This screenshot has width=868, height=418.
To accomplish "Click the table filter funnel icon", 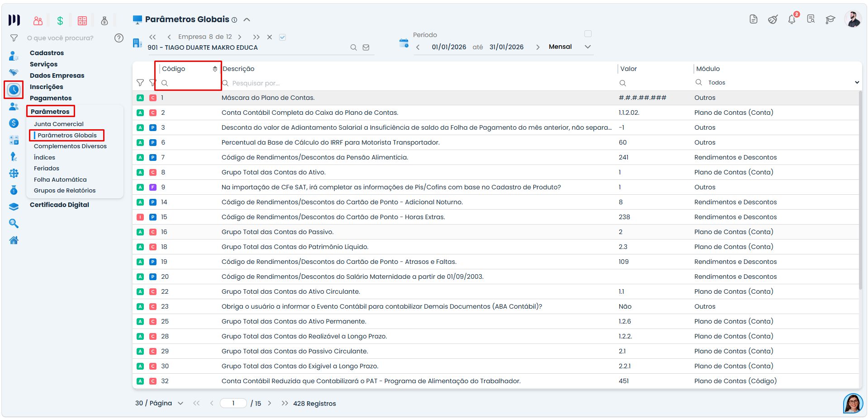I will point(140,83).
